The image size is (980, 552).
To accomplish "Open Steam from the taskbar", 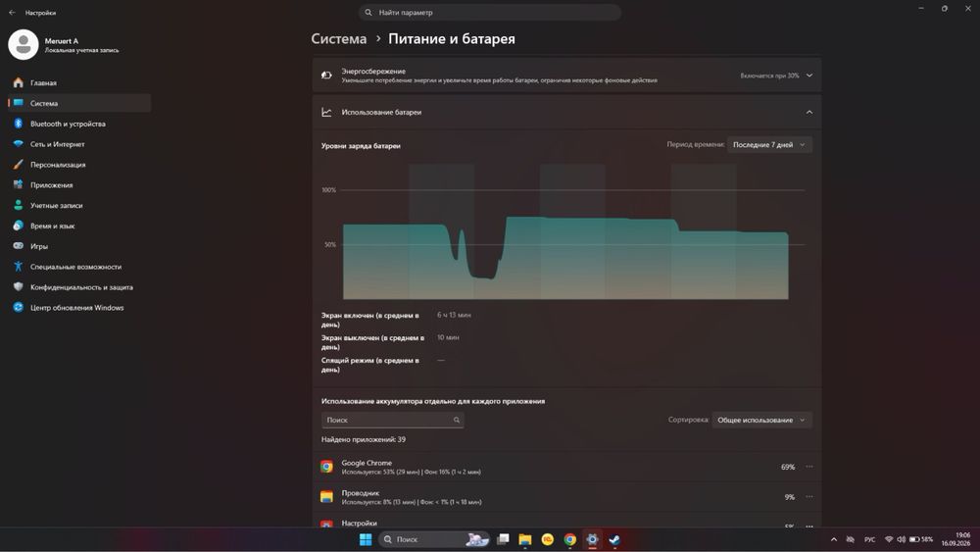I will pyautogui.click(x=614, y=539).
